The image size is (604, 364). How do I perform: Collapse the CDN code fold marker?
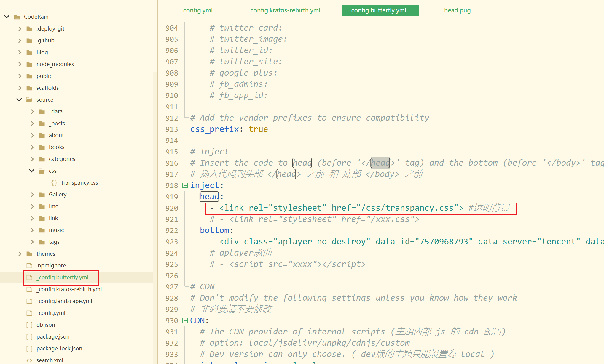pyautogui.click(x=185, y=320)
